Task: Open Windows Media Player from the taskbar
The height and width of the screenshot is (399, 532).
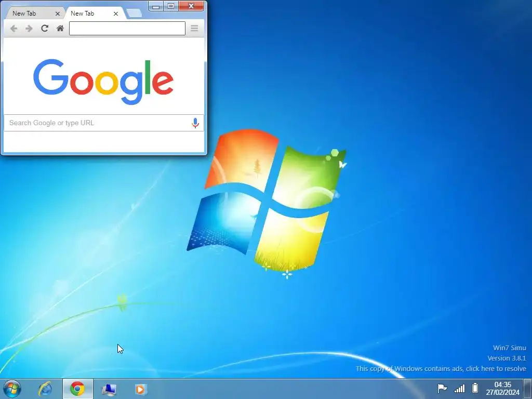Action: 140,389
